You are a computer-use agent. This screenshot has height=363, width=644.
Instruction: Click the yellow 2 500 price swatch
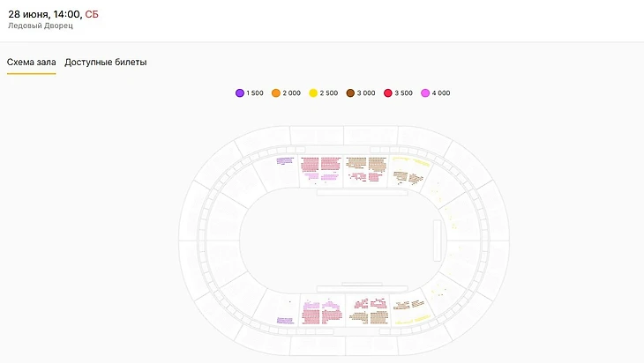tap(313, 93)
